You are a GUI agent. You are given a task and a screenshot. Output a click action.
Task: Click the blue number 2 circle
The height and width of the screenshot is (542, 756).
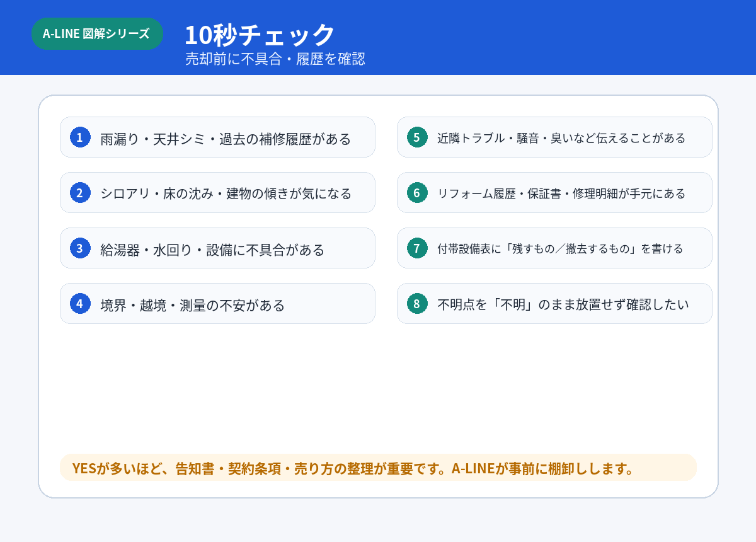(x=80, y=192)
